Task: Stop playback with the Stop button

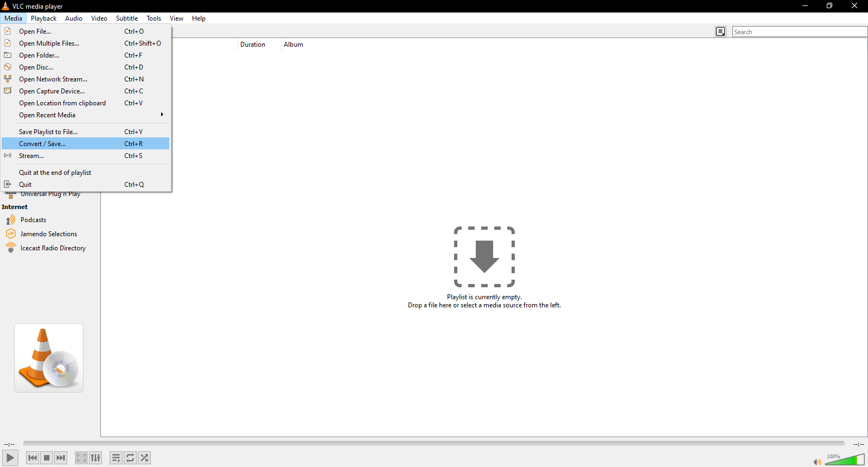Action: (47, 458)
